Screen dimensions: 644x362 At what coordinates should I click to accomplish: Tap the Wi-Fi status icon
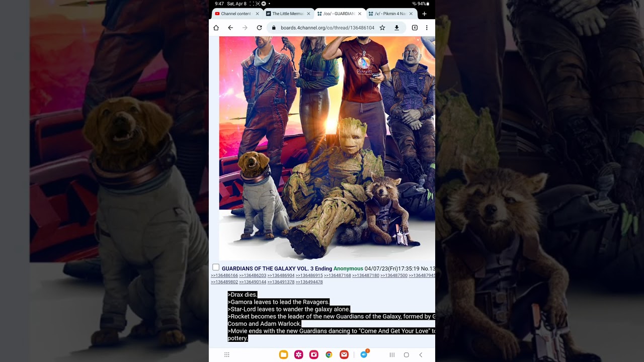pyautogui.click(x=414, y=4)
